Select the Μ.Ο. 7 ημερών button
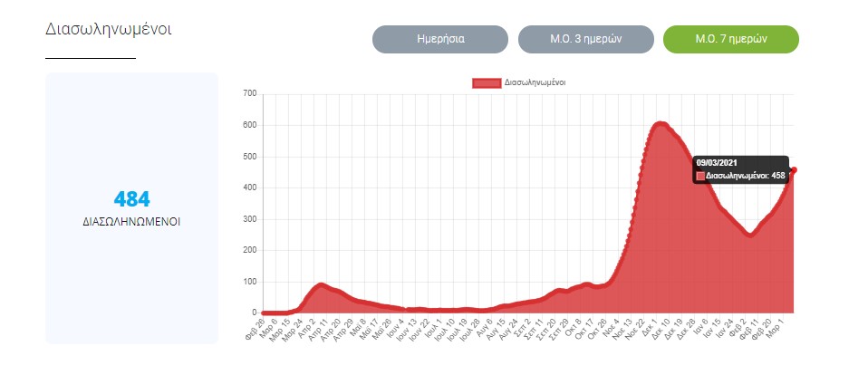The height and width of the screenshot is (375, 868). pos(730,40)
